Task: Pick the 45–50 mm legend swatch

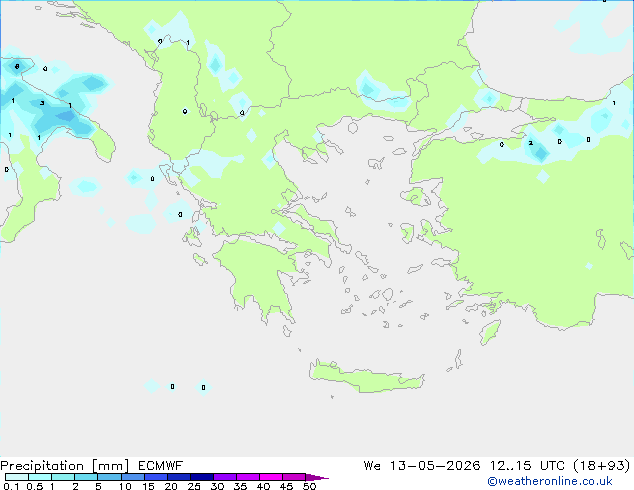Action: pyautogui.click(x=294, y=477)
